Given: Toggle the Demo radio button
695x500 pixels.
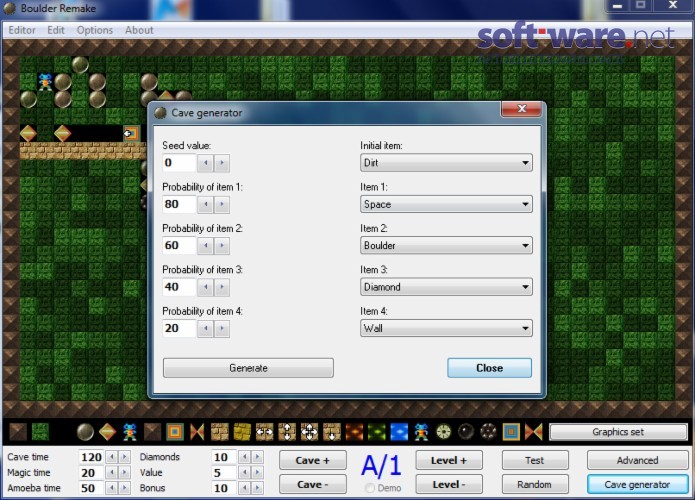Looking at the screenshot, I should (370, 488).
